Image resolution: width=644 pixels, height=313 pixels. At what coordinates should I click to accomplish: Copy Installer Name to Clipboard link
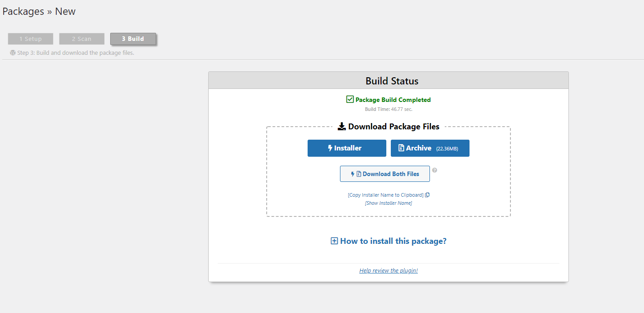coord(385,195)
